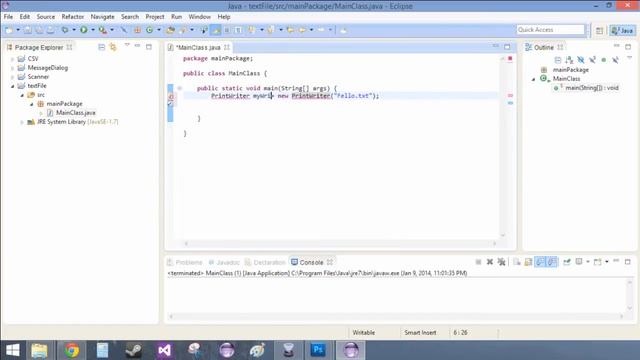The height and width of the screenshot is (360, 640).
Task: Select main(String[]) : void in Outline
Action: tap(591, 88)
